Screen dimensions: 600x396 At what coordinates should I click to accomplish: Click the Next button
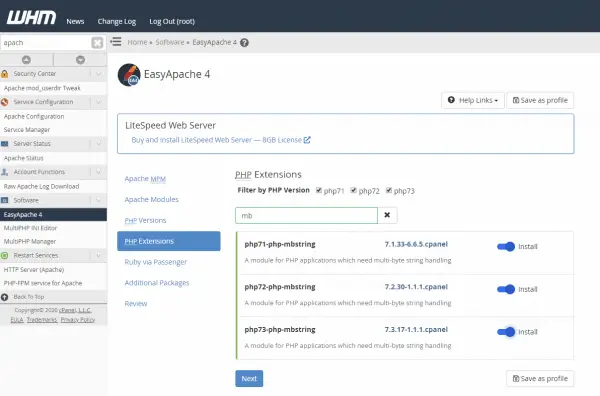click(x=249, y=378)
